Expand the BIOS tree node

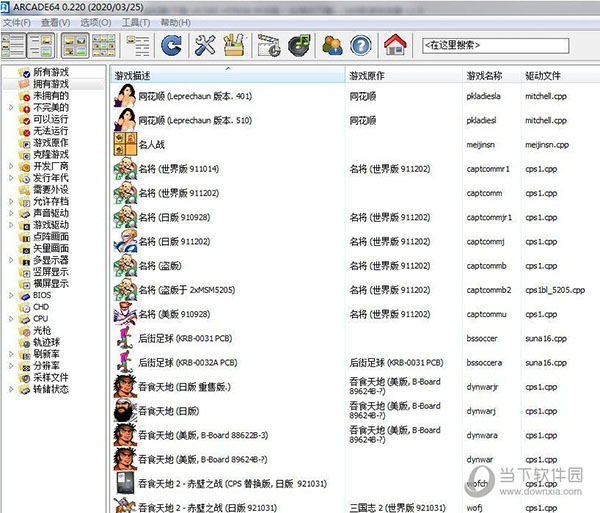(x=11, y=295)
